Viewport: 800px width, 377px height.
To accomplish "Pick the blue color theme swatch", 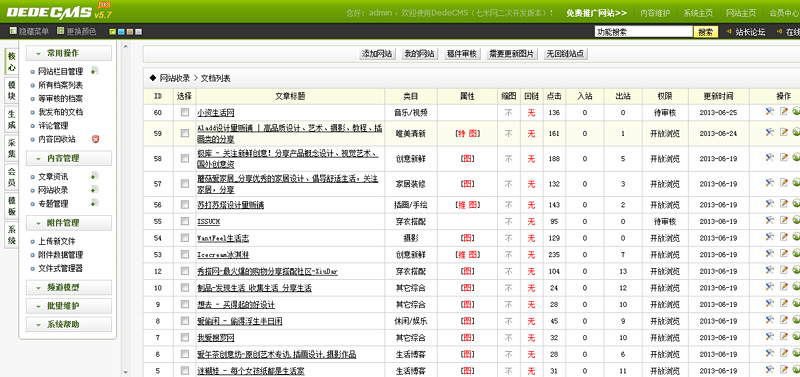I will 121,32.
